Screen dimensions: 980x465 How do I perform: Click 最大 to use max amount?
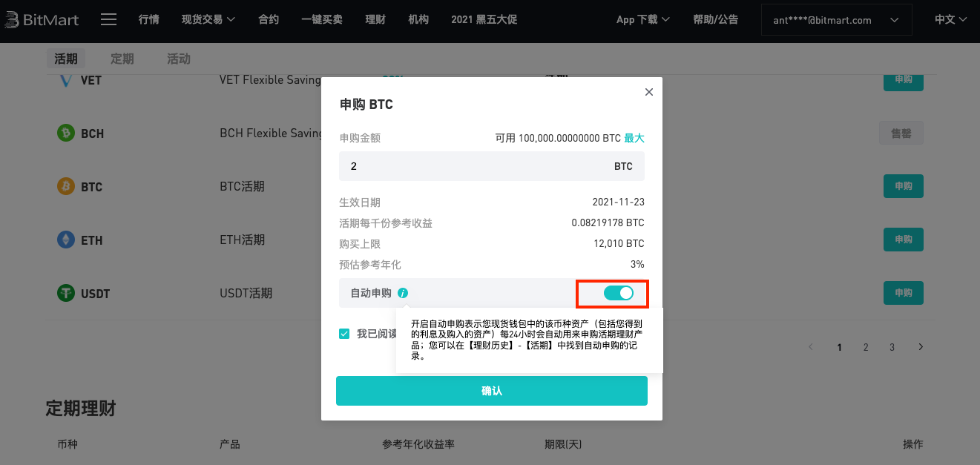click(634, 138)
